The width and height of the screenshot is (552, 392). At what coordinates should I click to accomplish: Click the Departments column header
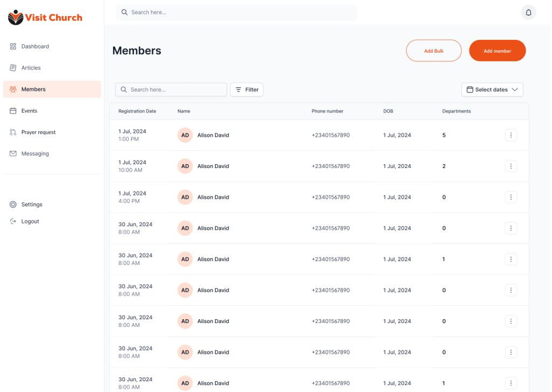[456, 111]
